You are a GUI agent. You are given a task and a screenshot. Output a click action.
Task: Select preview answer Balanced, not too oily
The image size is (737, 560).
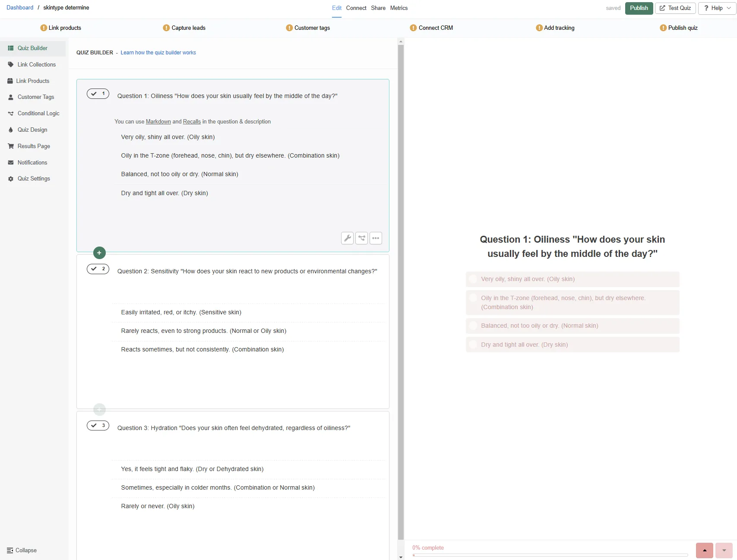(573, 326)
